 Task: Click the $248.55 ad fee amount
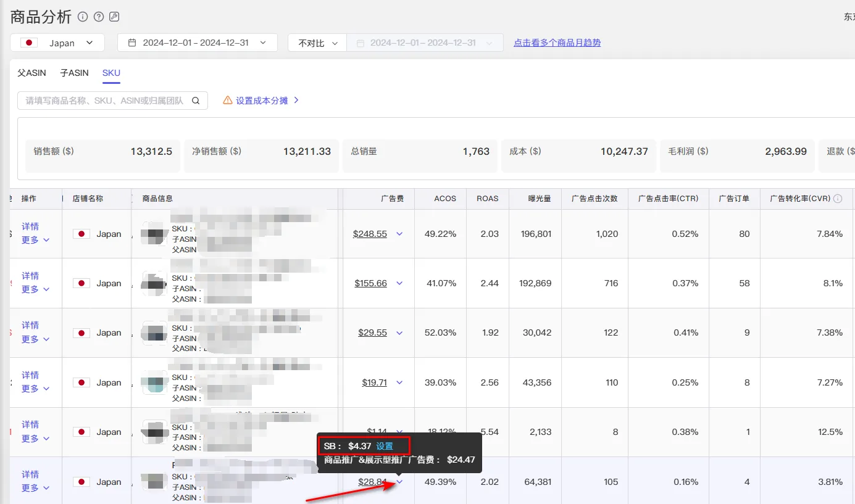click(x=370, y=234)
